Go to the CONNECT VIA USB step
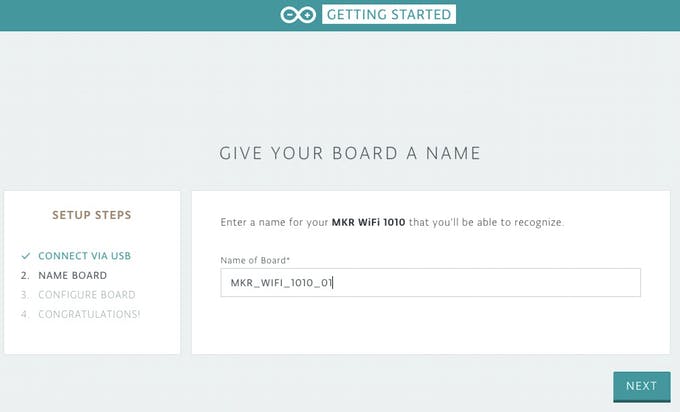Viewport: 680px width, 412px height. pyautogui.click(x=85, y=256)
